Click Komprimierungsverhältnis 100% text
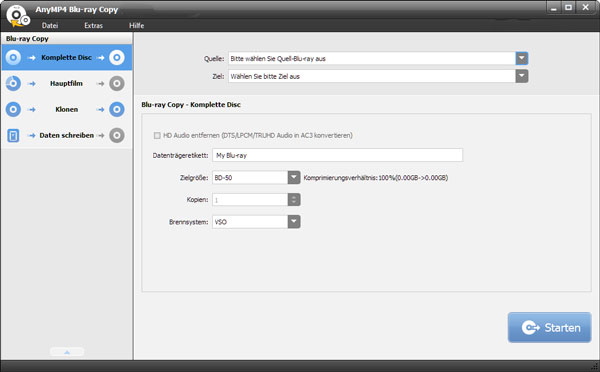 point(376,178)
